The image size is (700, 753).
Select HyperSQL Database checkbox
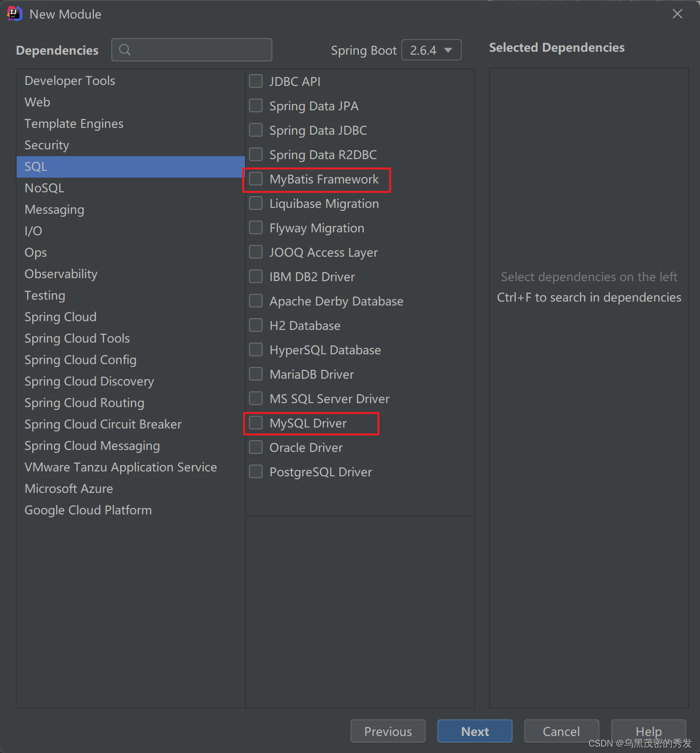coord(256,349)
